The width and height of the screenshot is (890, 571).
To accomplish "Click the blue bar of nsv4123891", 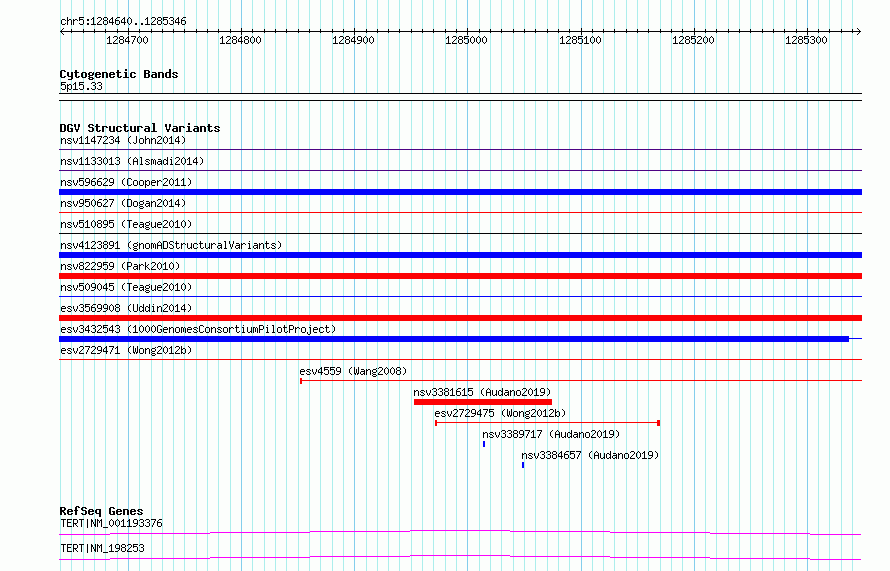I will coord(460,255).
